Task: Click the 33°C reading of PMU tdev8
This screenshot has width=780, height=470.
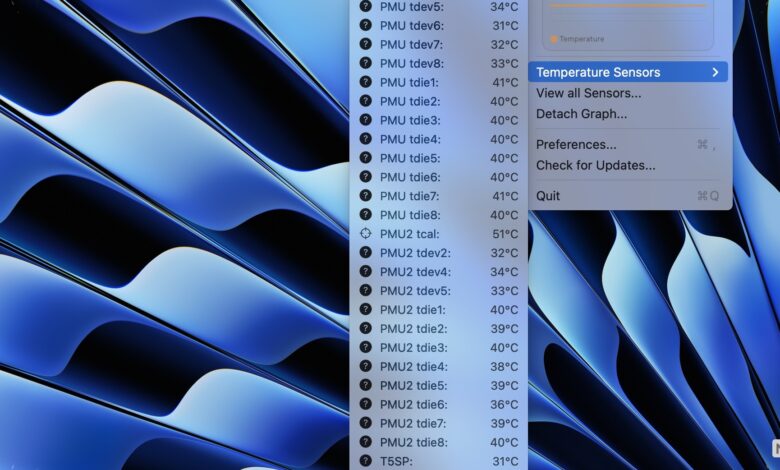Action: (x=504, y=63)
